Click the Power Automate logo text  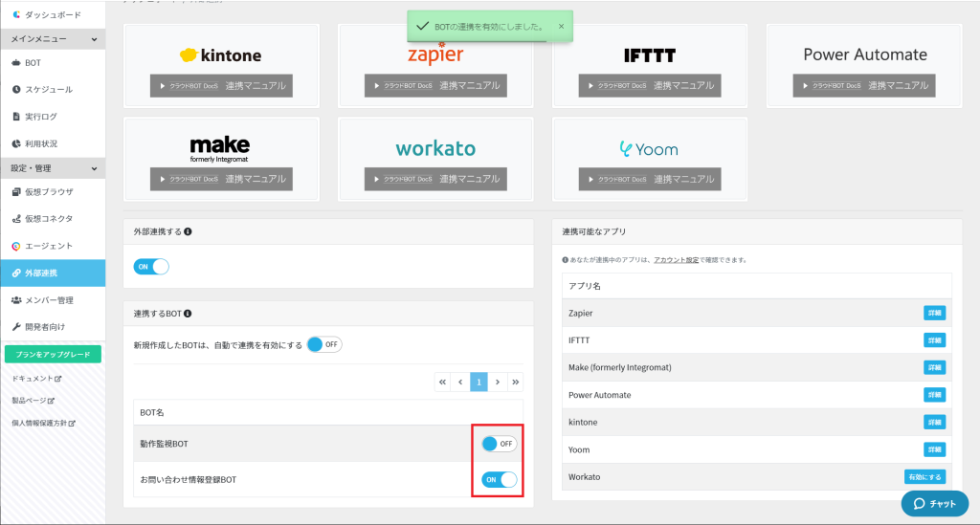pyautogui.click(x=865, y=55)
